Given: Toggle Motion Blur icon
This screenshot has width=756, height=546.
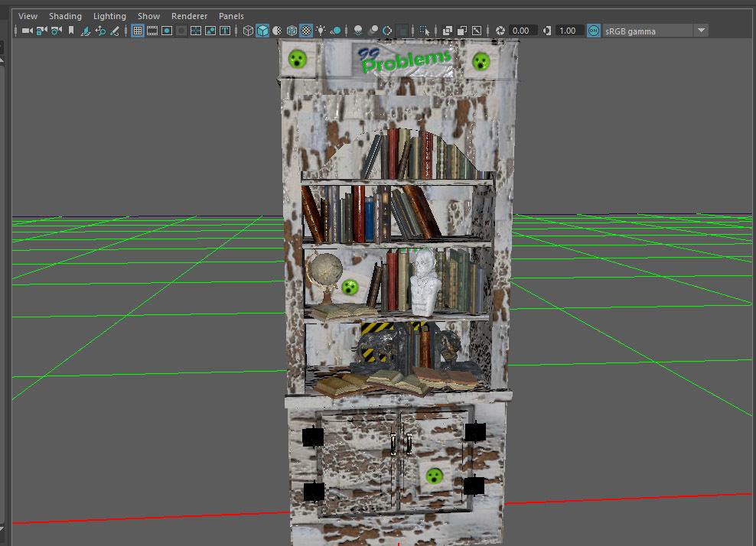Looking at the screenshot, I should 373,31.
